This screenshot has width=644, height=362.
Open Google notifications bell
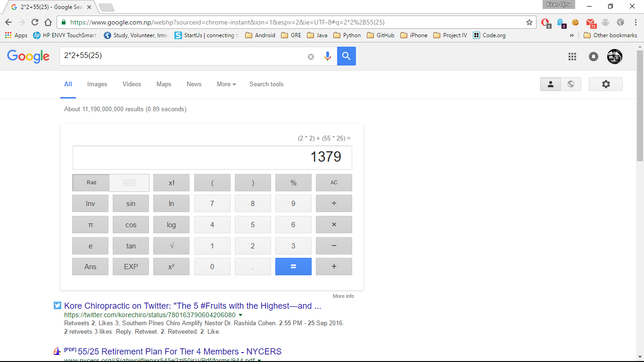594,57
